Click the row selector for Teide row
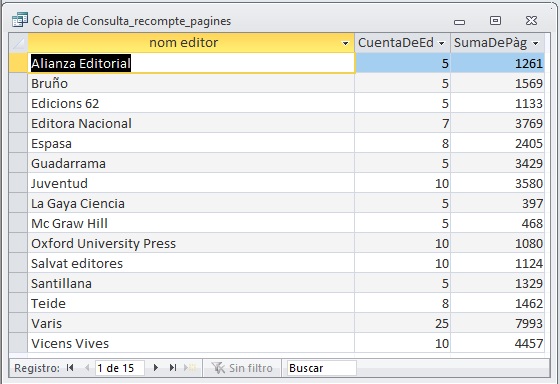Screen dimensions: 560x384 pyautogui.click(x=18, y=303)
